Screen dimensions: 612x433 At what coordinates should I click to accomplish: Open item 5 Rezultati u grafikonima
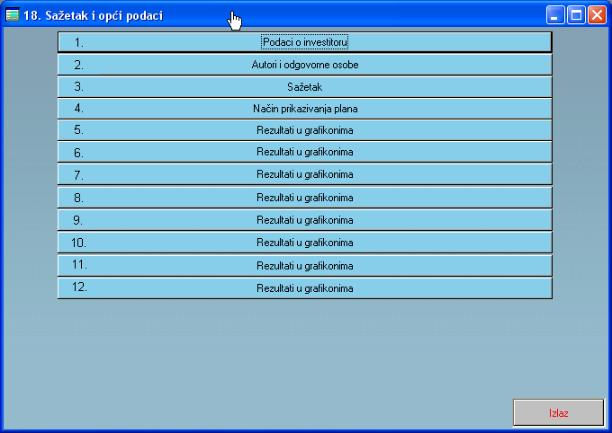point(305,130)
